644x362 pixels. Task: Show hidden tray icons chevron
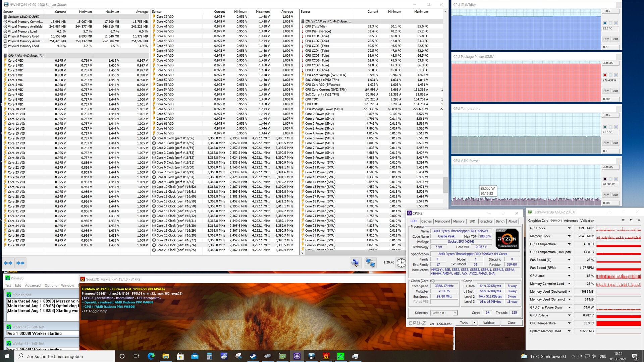(x=573, y=356)
